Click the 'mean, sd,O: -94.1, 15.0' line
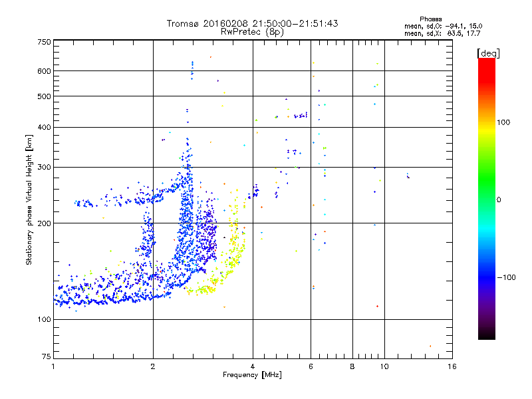The image size is (532, 399). click(x=443, y=26)
